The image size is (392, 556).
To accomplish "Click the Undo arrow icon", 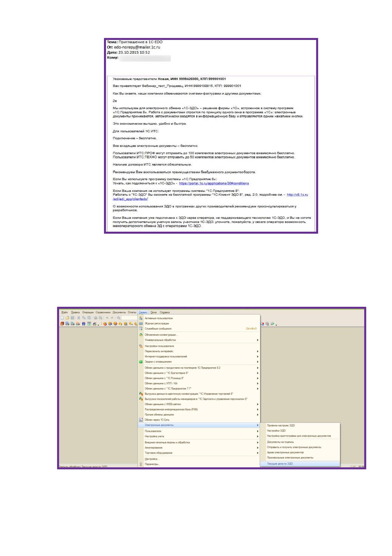I will (x=107, y=318).
